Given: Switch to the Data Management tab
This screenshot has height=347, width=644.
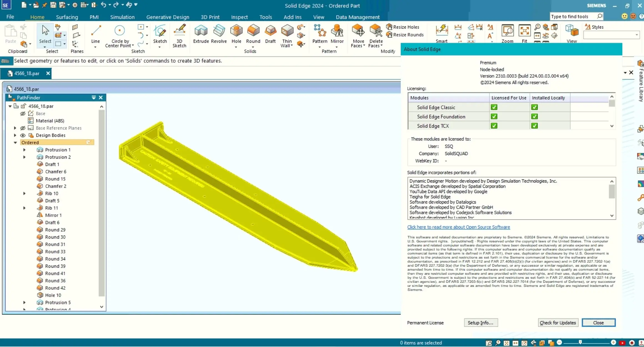Looking at the screenshot, I should coord(358,17).
